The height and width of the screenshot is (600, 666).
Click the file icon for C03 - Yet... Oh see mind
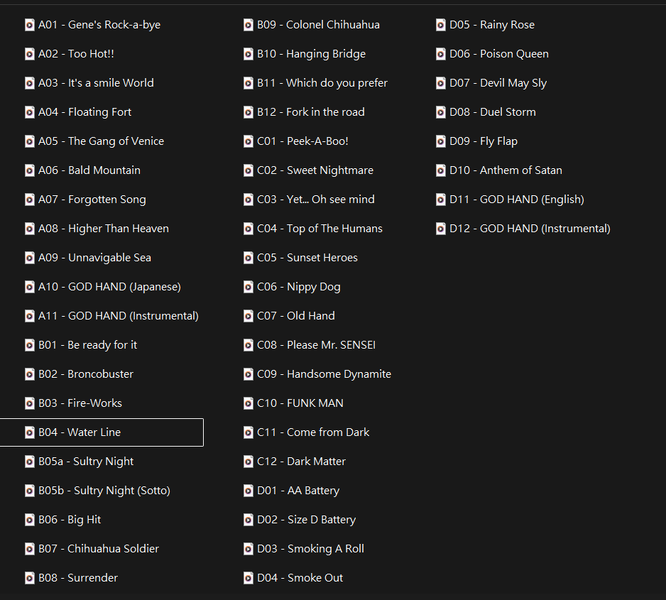pos(248,200)
